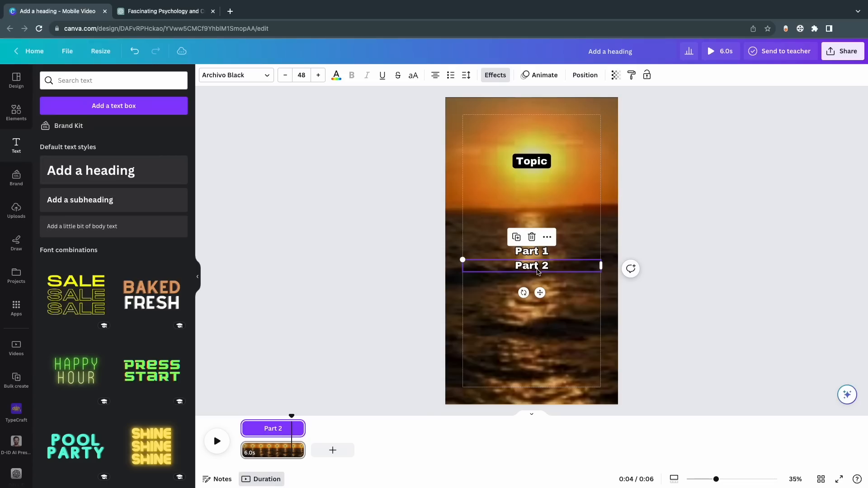The width and height of the screenshot is (868, 488).
Task: Open the comment button beside the canvas
Action: [631, 269]
